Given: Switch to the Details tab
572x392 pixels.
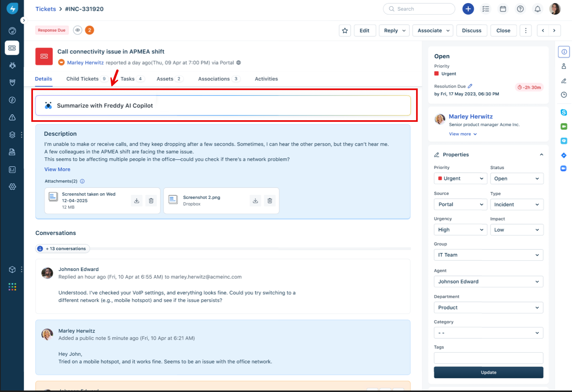Looking at the screenshot, I should (x=44, y=79).
